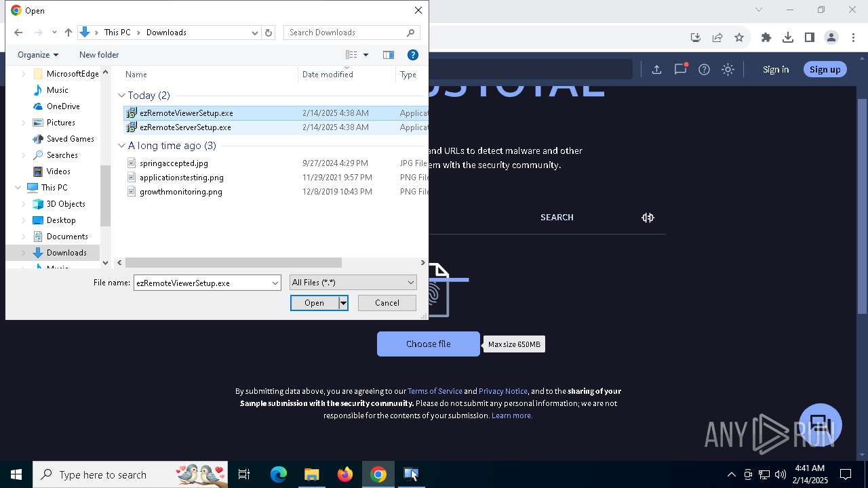Open Firefox from taskbar
The width and height of the screenshot is (868, 488).
pyautogui.click(x=345, y=474)
